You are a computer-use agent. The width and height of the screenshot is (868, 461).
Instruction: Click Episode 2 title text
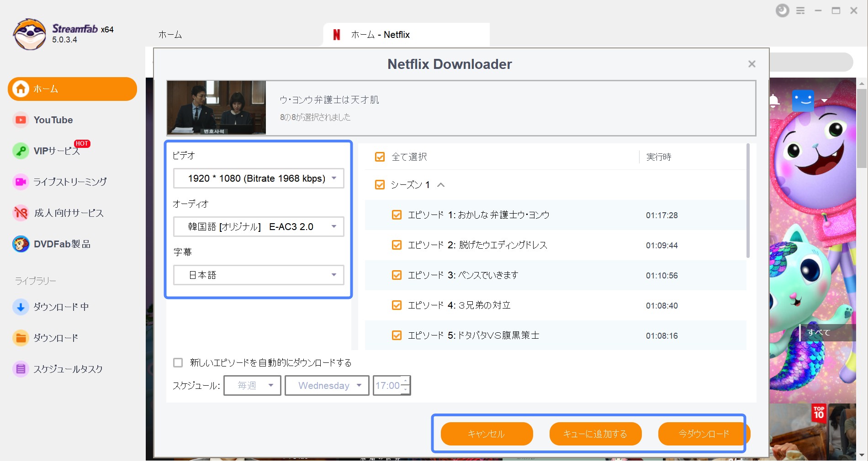[477, 245]
